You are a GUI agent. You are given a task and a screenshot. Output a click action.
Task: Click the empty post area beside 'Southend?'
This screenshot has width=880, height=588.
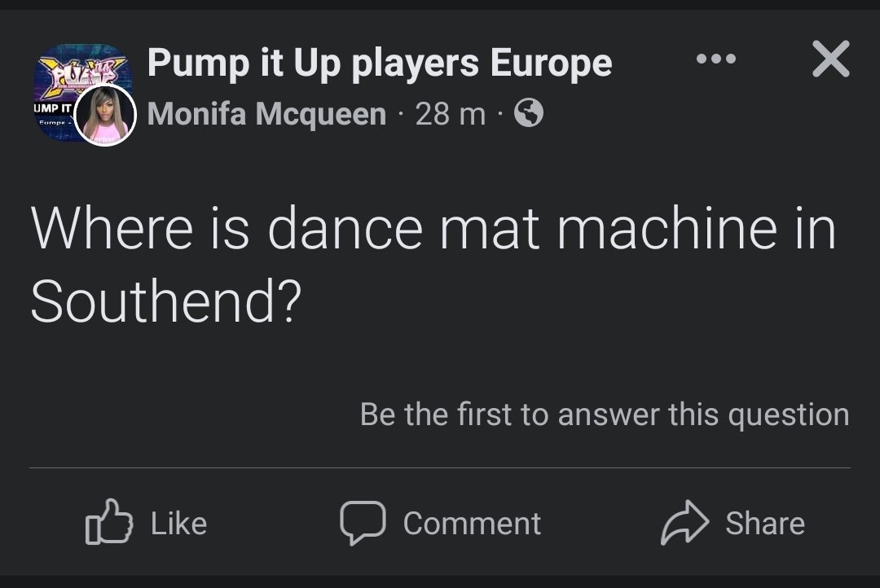click(570, 301)
